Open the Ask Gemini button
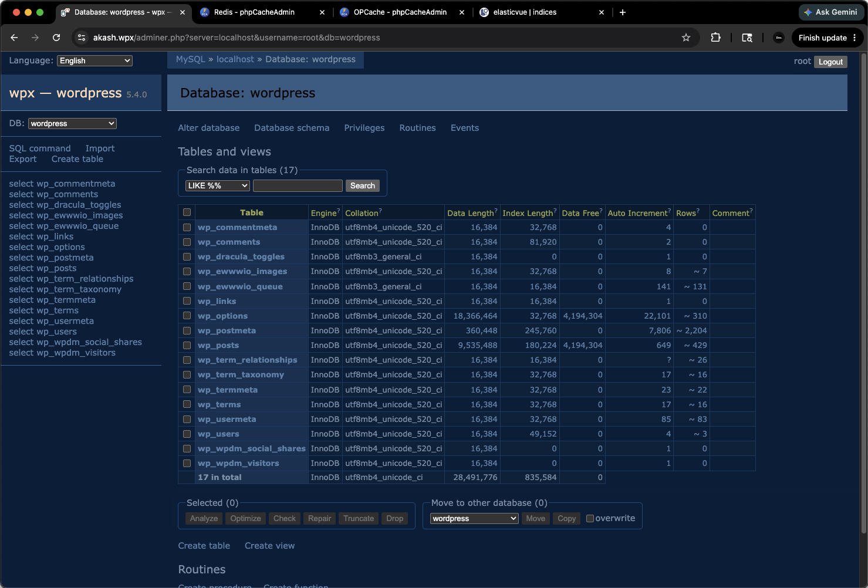 coord(830,12)
